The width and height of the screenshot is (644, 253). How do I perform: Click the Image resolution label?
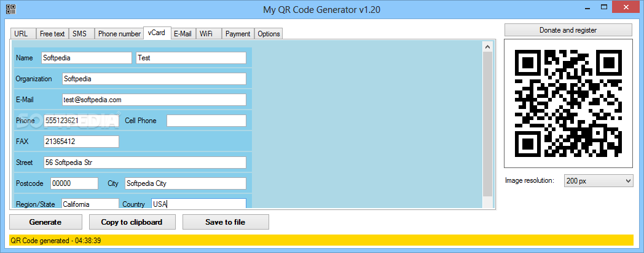(x=530, y=180)
